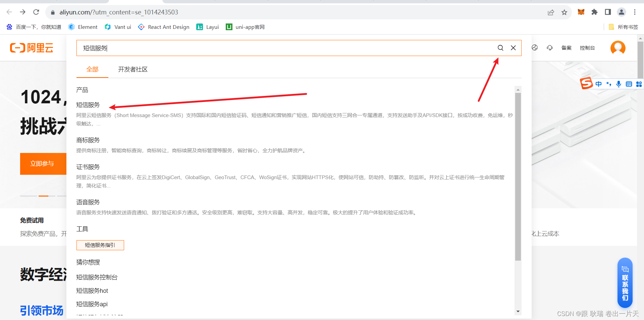644x320 pixels.
Task: Open Sogou soft keyboard icon
Action: [x=629, y=84]
